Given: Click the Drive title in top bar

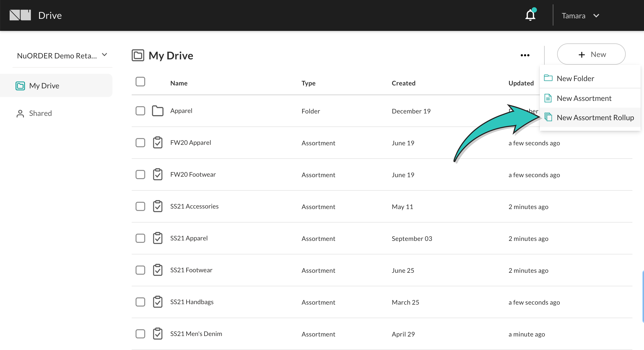Looking at the screenshot, I should (x=50, y=15).
